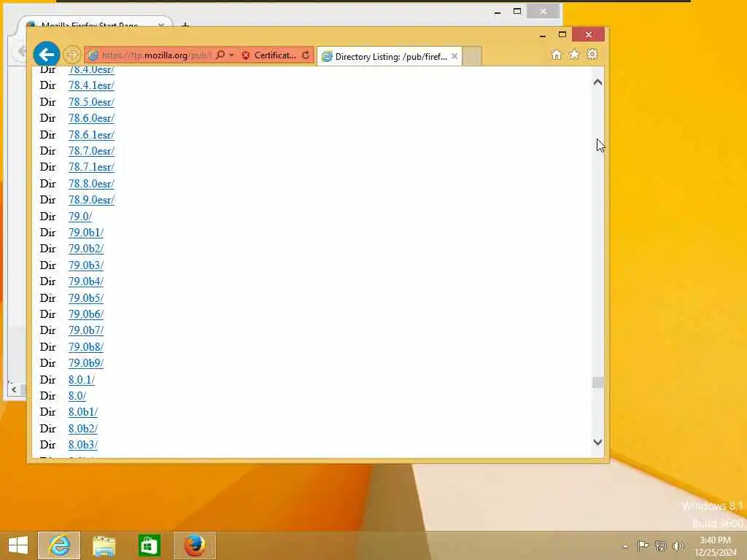Click the search magnifier in the address bar
The width and height of the screenshot is (747, 560).
click(x=220, y=55)
